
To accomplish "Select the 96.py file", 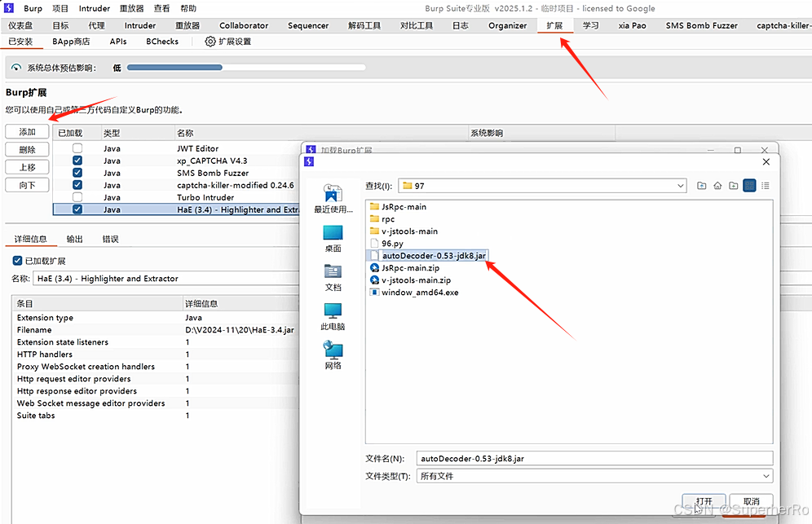I will 386,244.
